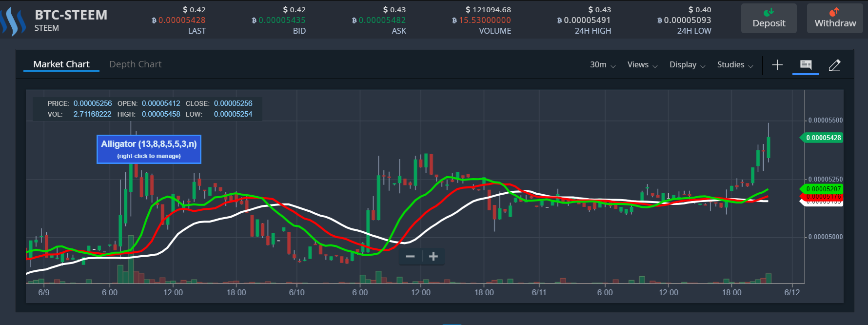Image resolution: width=868 pixels, height=325 pixels.
Task: Zoom out the chart with minus button
Action: coord(410,256)
